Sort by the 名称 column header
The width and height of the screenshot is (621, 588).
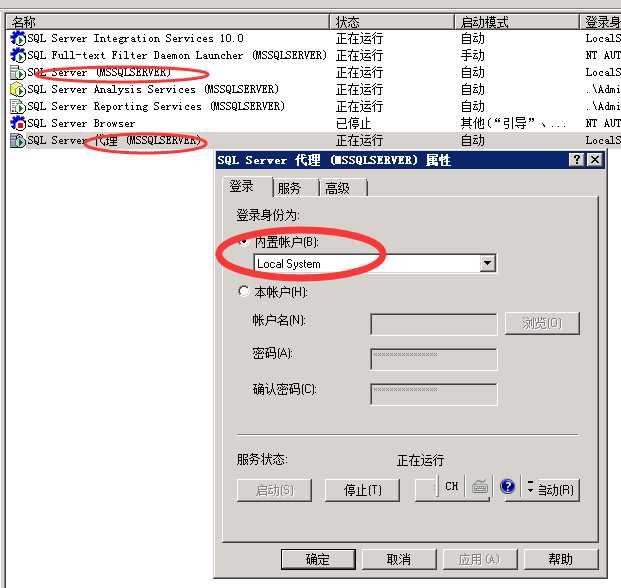(168, 22)
